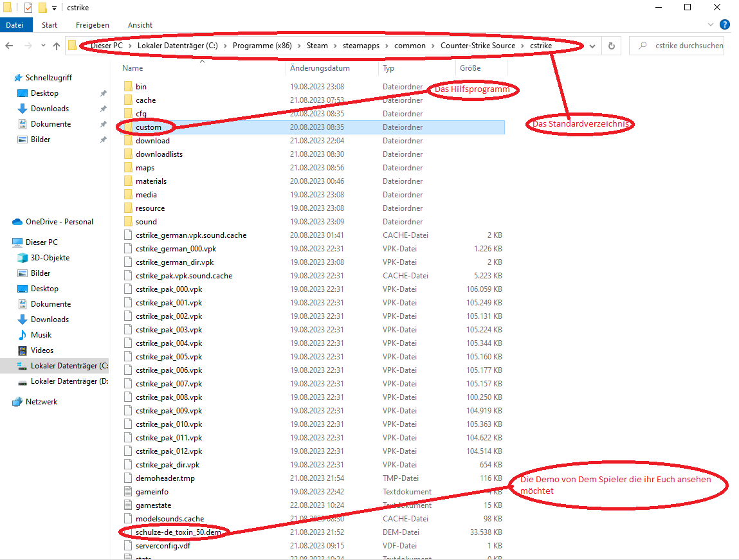
Task: Open the Freigeben ribbon tab
Action: click(x=92, y=25)
